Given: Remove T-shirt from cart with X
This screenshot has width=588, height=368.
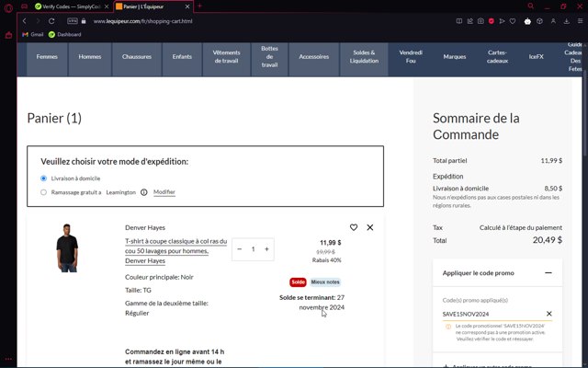Looking at the screenshot, I should click(370, 227).
